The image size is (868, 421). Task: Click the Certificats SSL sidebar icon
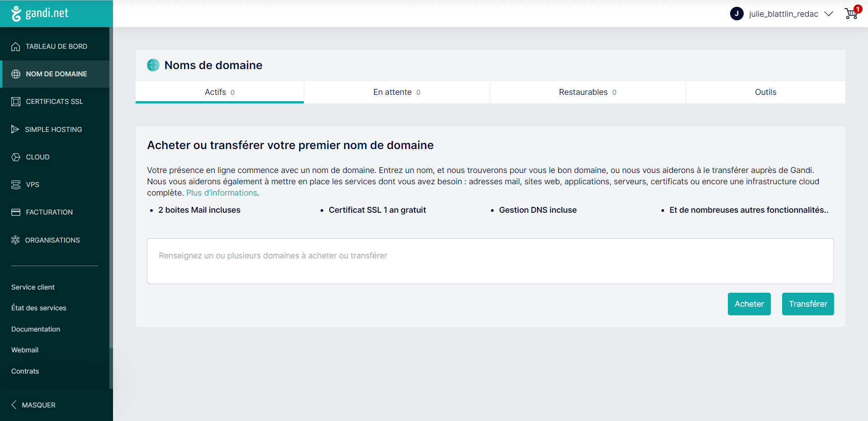click(x=16, y=102)
